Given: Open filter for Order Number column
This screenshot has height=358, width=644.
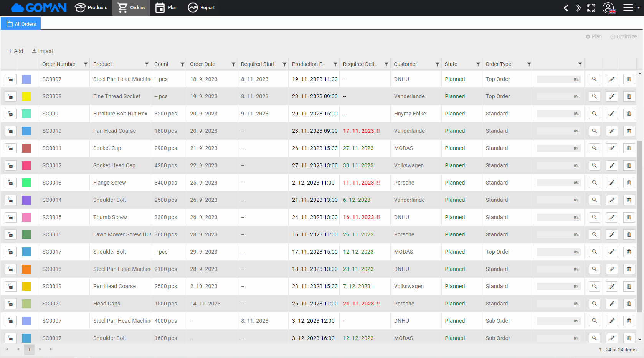Looking at the screenshot, I should (x=86, y=64).
